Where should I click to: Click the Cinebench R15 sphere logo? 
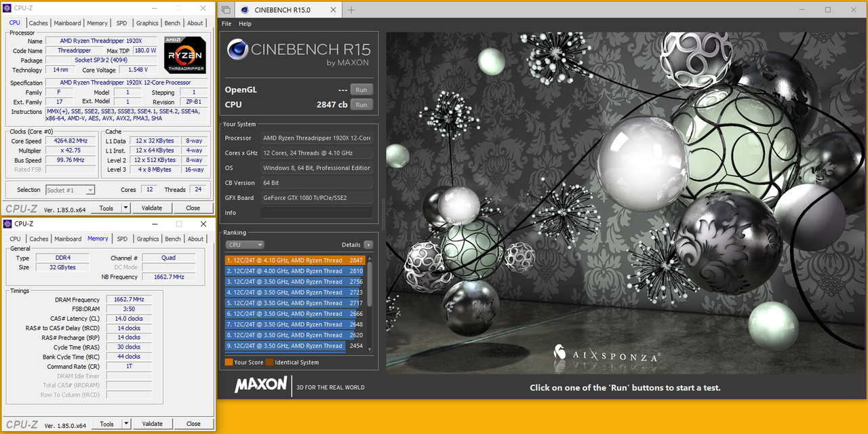[x=237, y=50]
